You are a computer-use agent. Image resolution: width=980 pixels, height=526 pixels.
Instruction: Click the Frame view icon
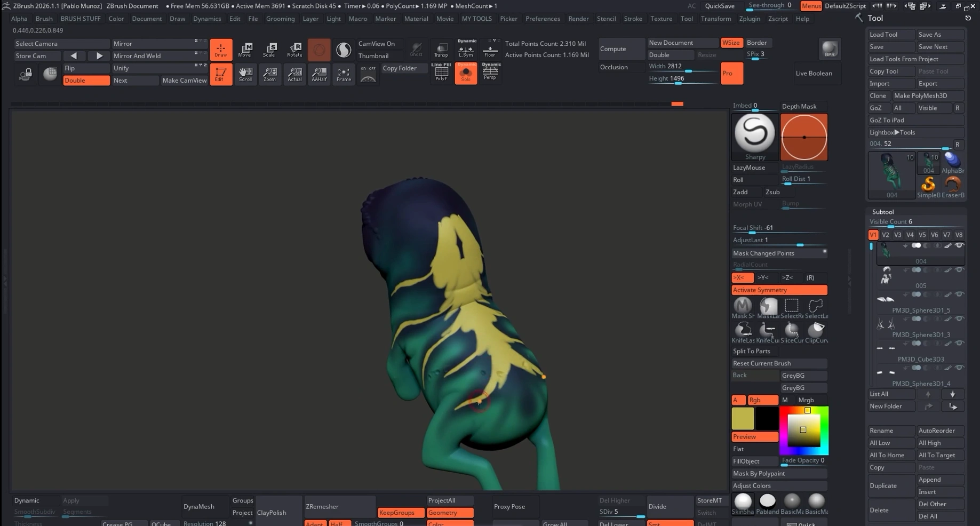coord(344,74)
